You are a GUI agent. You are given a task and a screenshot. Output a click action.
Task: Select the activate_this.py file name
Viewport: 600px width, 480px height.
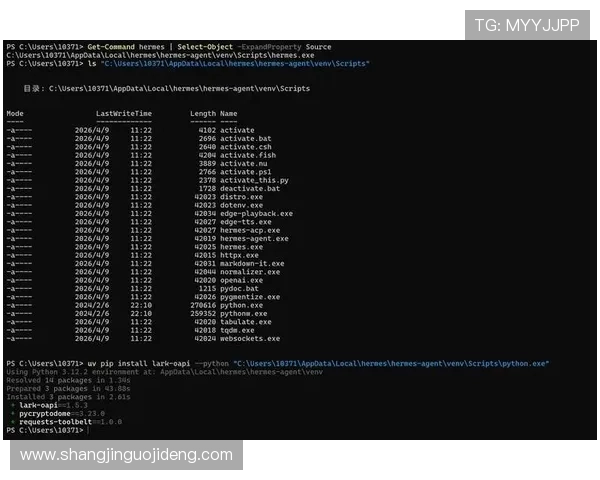(254, 180)
